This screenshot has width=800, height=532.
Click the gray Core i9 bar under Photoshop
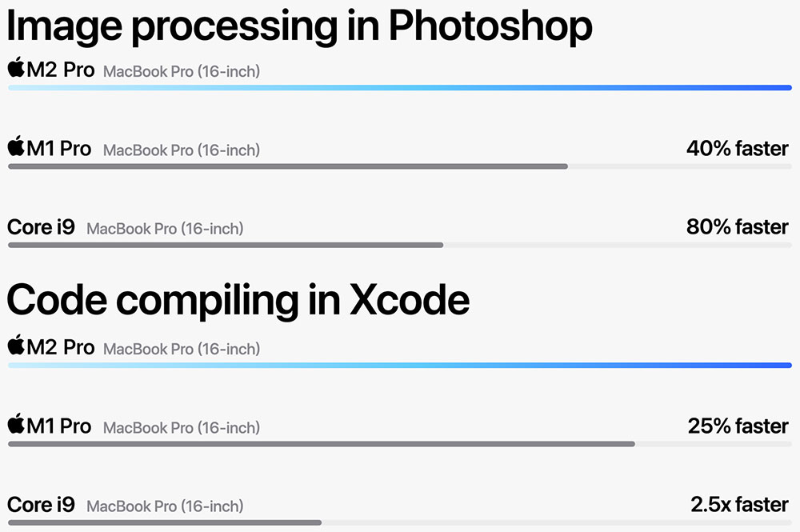[x=226, y=245]
